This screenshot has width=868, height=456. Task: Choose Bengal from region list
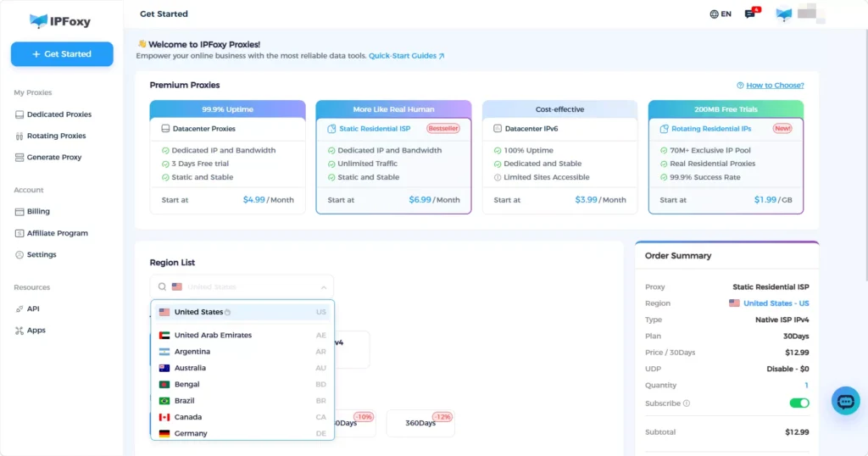click(242, 384)
